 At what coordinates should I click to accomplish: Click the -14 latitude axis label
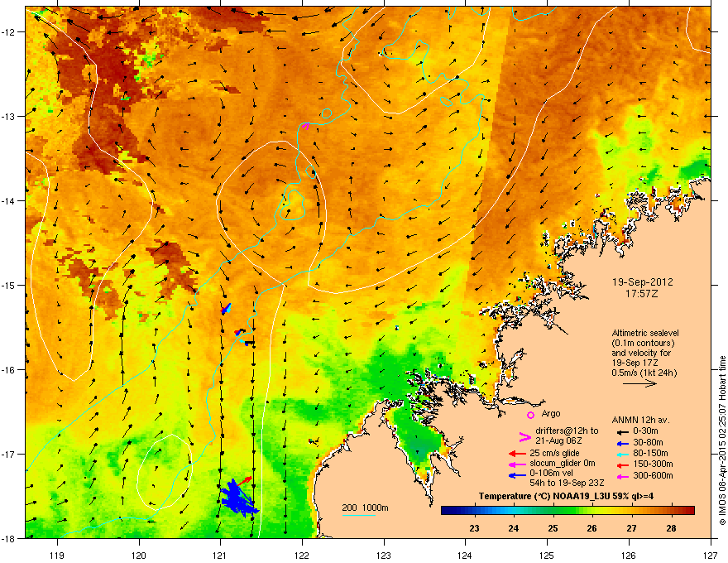pyautogui.click(x=8, y=200)
